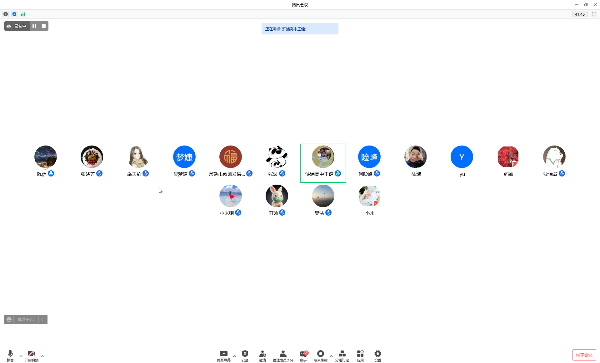Click the red end meeting button
The height and width of the screenshot is (363, 600).
(584, 355)
